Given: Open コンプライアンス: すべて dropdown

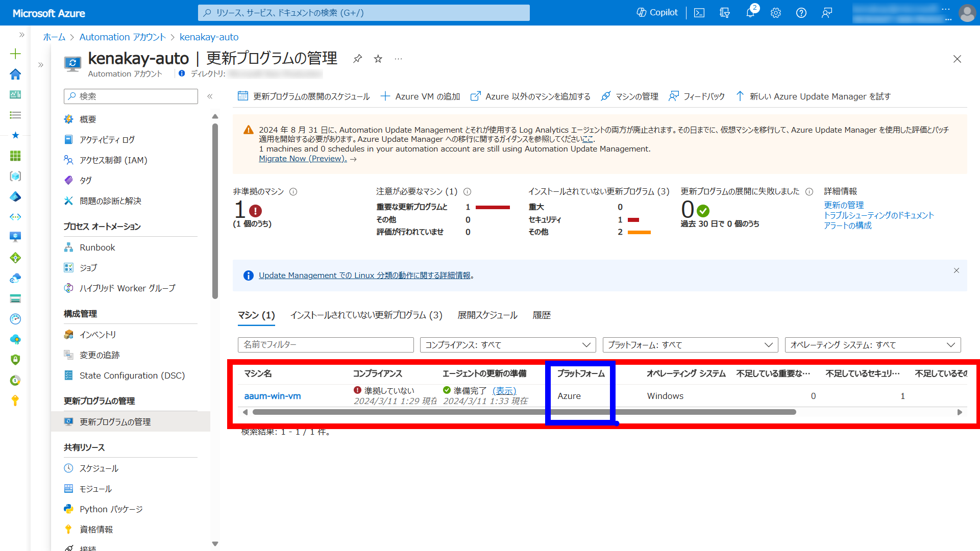Looking at the screenshot, I should pyautogui.click(x=508, y=345).
